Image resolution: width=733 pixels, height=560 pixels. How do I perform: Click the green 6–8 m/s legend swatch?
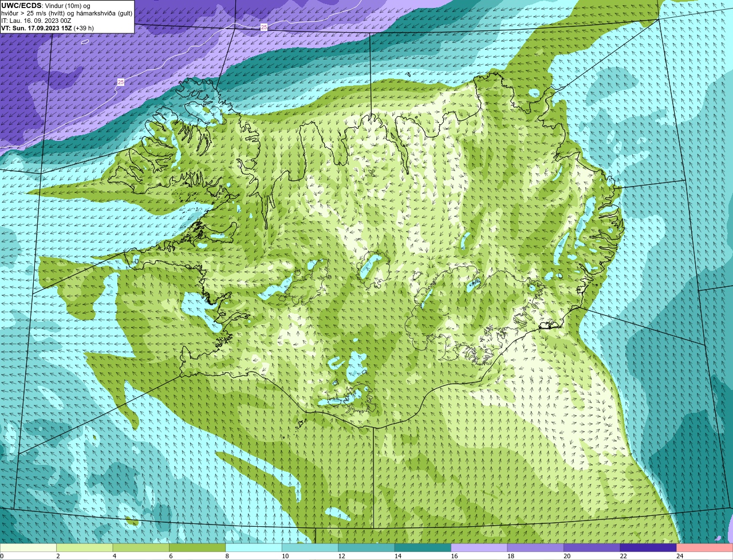click(x=198, y=548)
